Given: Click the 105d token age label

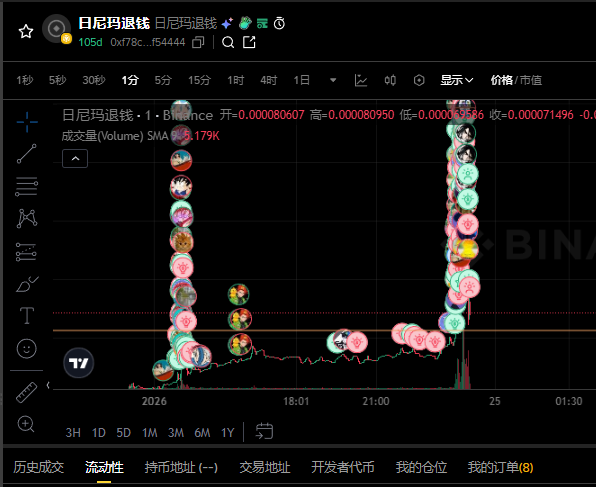Looking at the screenshot, I should (x=90, y=42).
